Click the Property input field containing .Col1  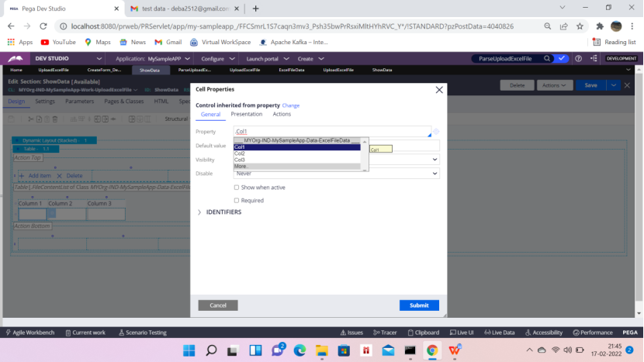coord(332,132)
